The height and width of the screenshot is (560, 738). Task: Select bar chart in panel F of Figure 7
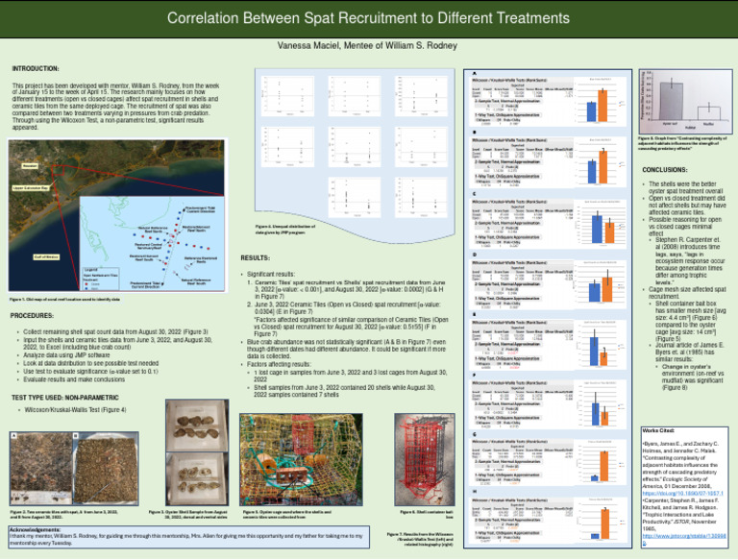[600, 403]
